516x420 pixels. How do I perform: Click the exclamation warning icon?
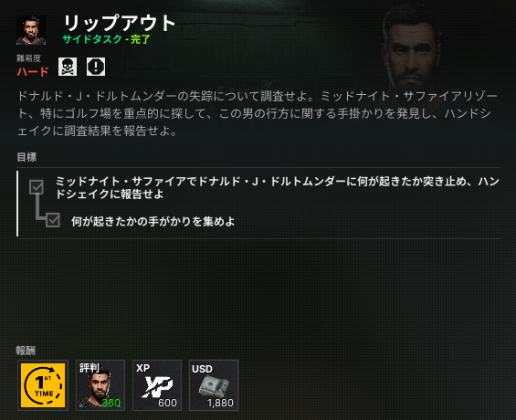coord(96,67)
